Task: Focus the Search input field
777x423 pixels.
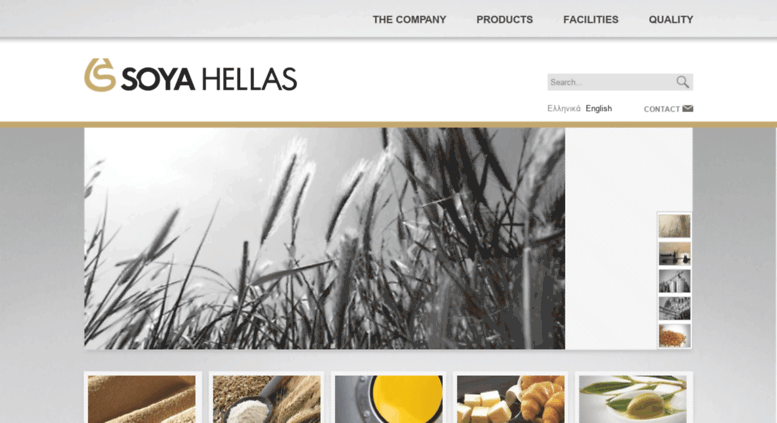Action: [611, 82]
